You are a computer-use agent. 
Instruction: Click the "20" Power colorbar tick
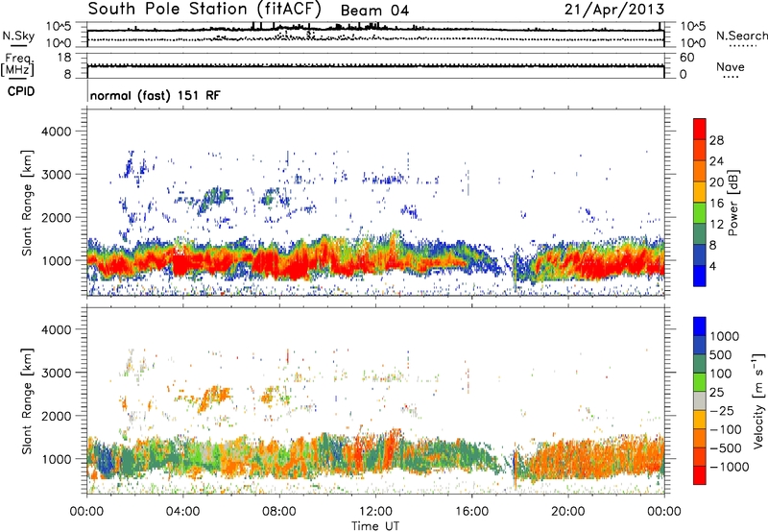point(716,182)
